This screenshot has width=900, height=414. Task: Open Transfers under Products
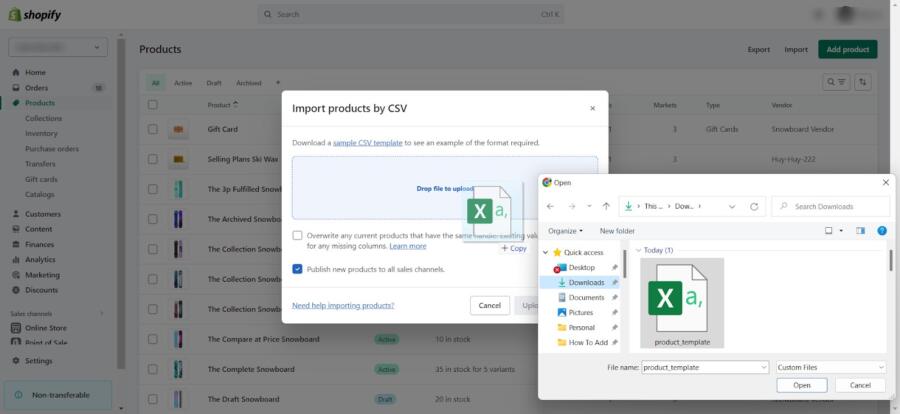point(40,164)
